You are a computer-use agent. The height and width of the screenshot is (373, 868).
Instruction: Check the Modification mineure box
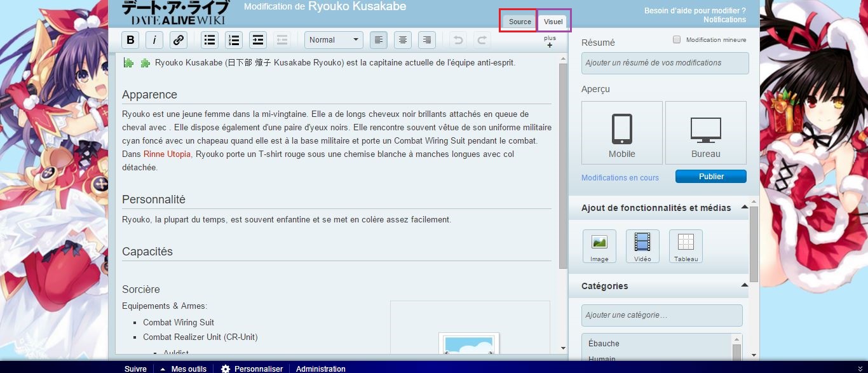[x=677, y=39]
